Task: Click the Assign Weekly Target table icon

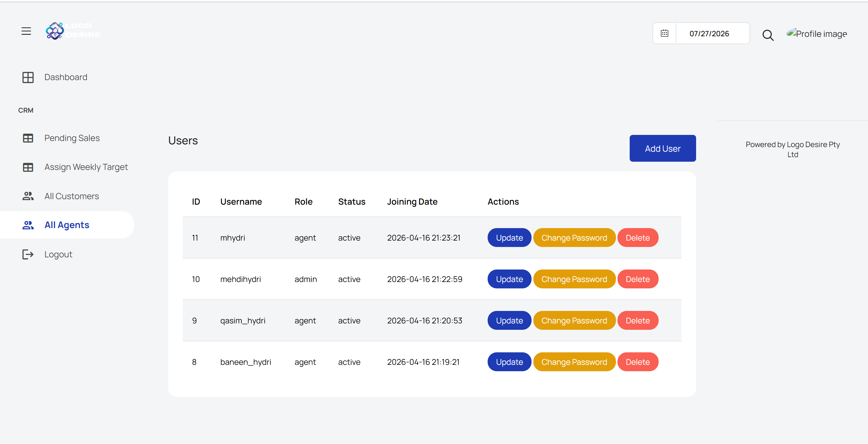Action: tap(28, 167)
